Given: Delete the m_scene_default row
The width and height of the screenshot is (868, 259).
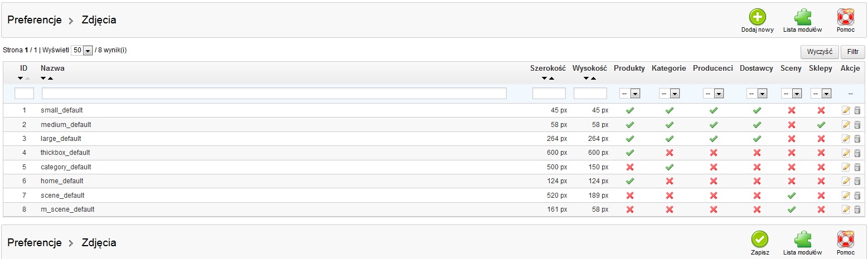Looking at the screenshot, I should click(x=857, y=209).
